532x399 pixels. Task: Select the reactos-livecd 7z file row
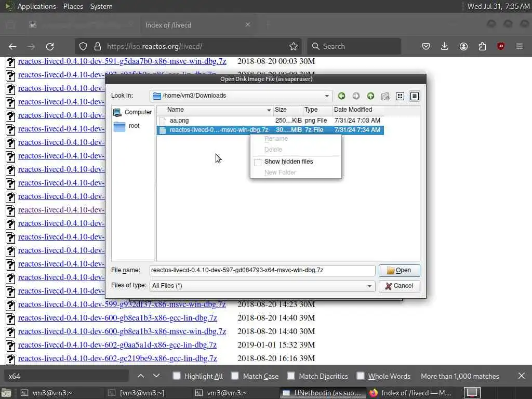[x=270, y=130]
